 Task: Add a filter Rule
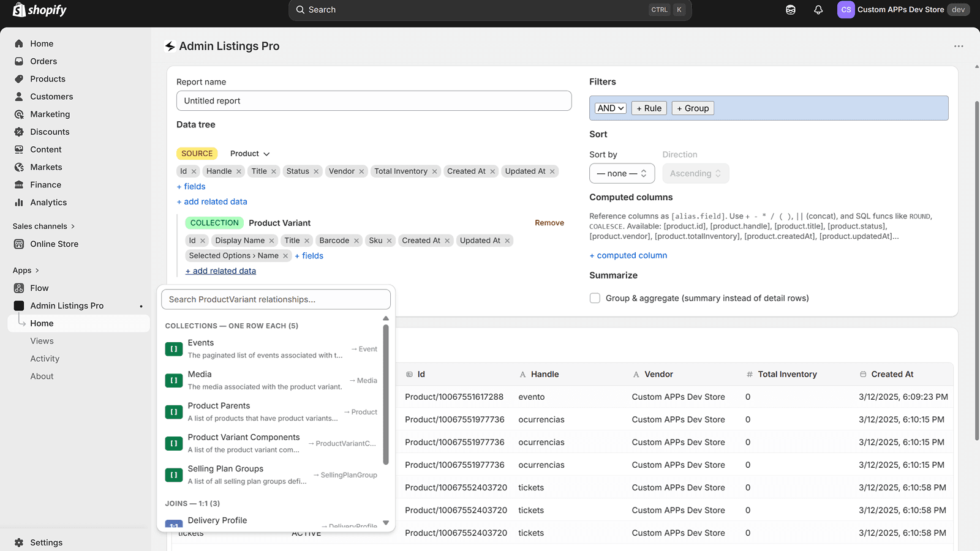point(649,108)
